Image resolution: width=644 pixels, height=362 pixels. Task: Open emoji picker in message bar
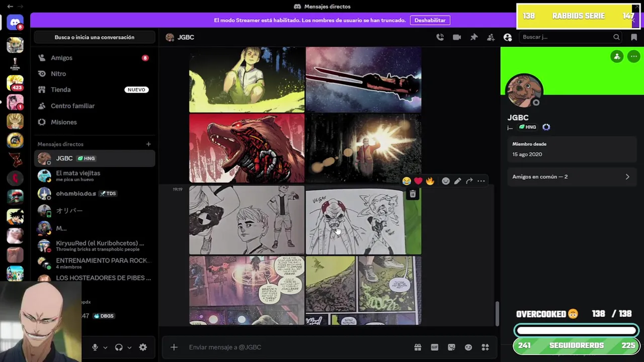pos(468,347)
